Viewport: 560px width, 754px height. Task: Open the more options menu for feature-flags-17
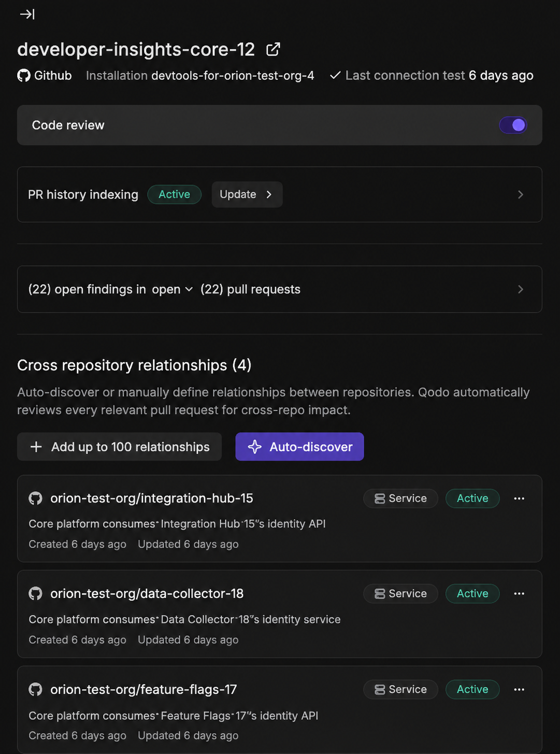coord(519,690)
